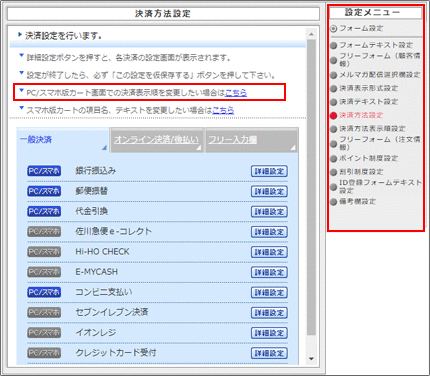Open フォームテキスト設定 menu item
The width and height of the screenshot is (430, 376).
tap(372, 45)
